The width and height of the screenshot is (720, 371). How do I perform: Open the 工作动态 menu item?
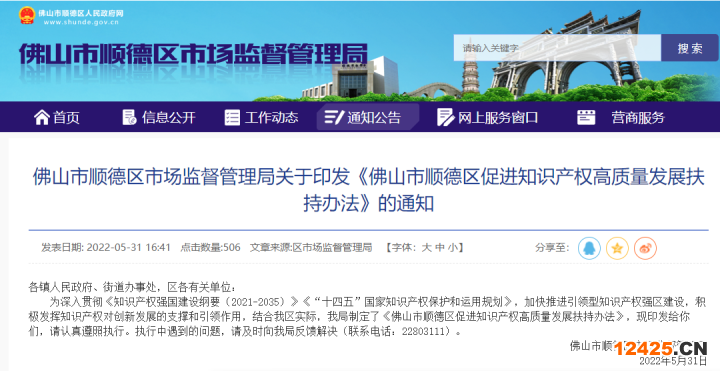(271, 118)
